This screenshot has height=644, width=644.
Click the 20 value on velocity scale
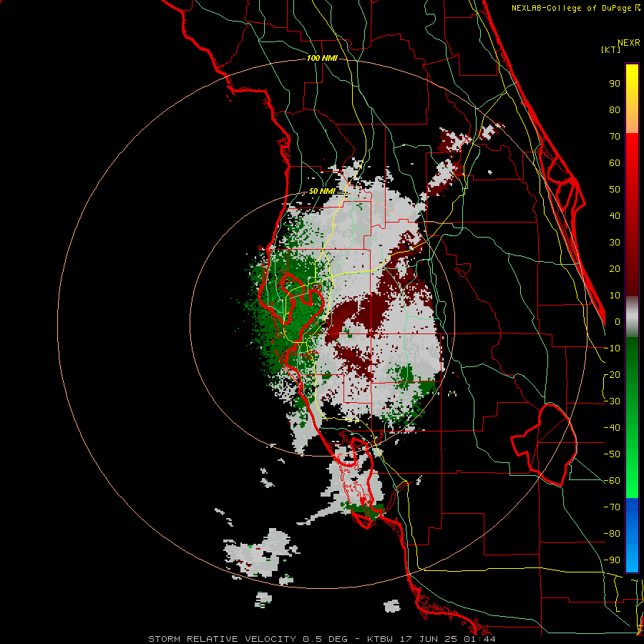click(x=615, y=268)
